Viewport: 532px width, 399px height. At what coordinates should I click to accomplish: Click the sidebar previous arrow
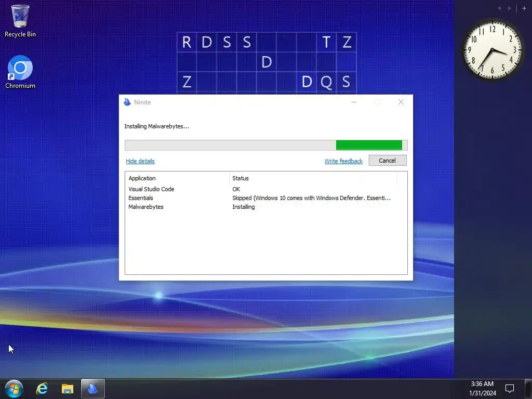click(x=499, y=8)
